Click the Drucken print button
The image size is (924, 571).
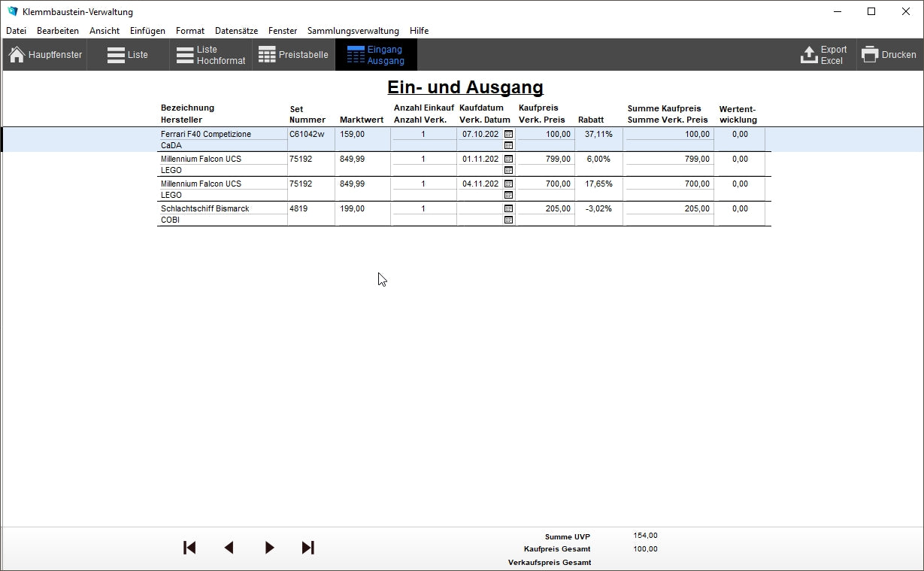coord(889,55)
